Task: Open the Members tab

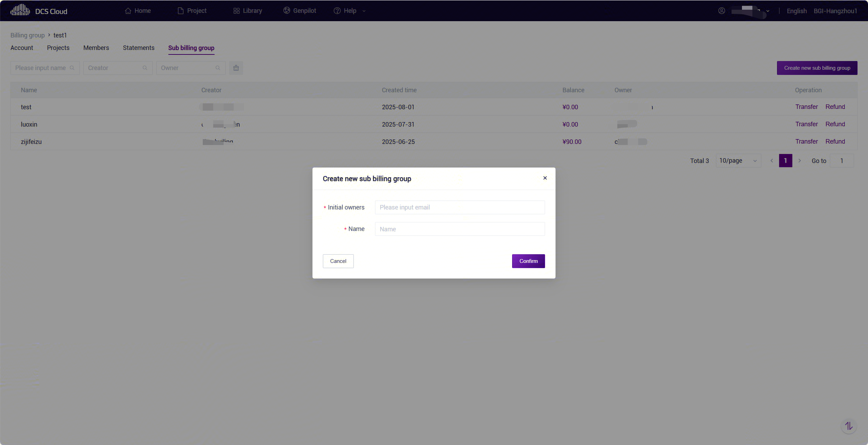Action: coord(96,48)
